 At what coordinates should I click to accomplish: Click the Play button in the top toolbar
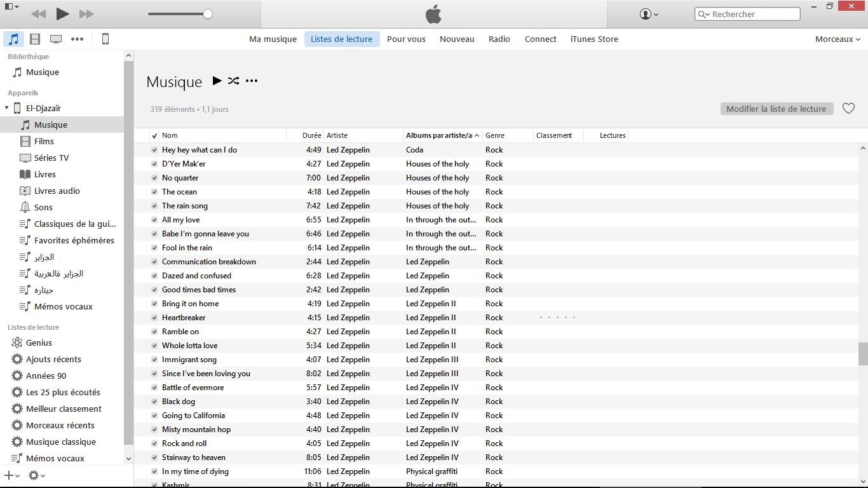coord(62,14)
